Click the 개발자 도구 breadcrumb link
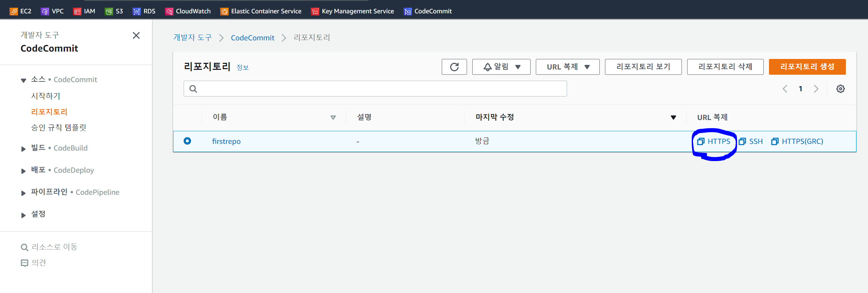 click(192, 38)
